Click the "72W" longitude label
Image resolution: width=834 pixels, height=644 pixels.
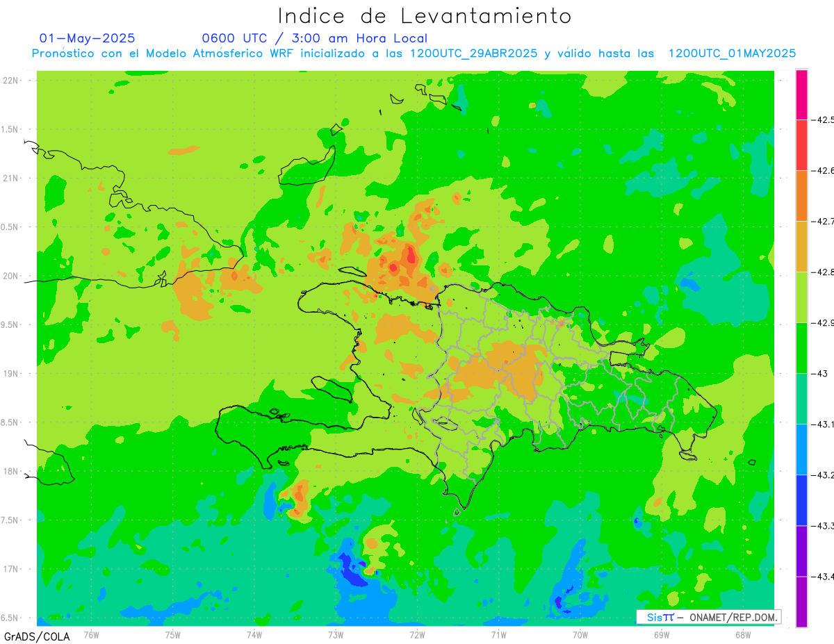click(417, 634)
